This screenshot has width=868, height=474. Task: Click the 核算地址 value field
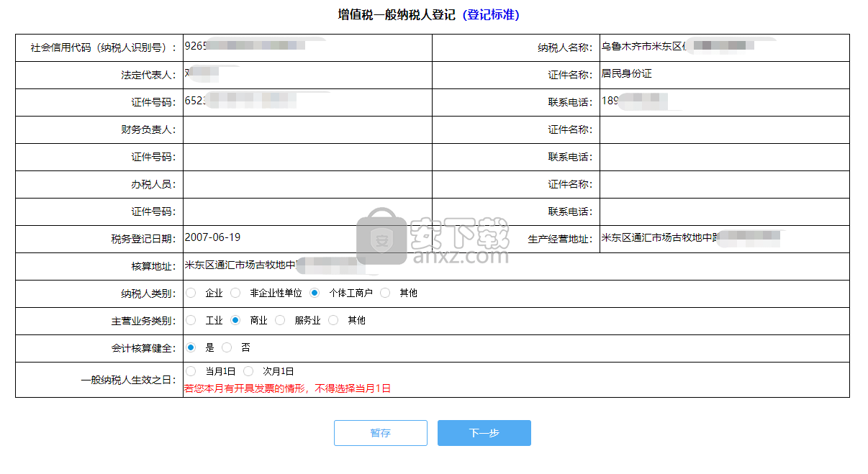(x=516, y=267)
